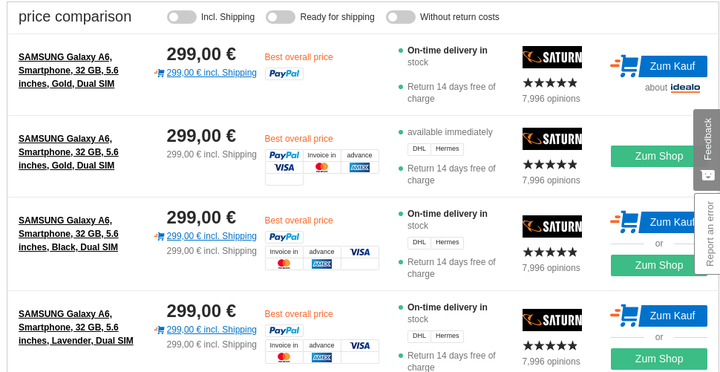720x372 pixels.
Task: Open the Black Dual SIM Galaxy A6 listing
Action: (68, 234)
